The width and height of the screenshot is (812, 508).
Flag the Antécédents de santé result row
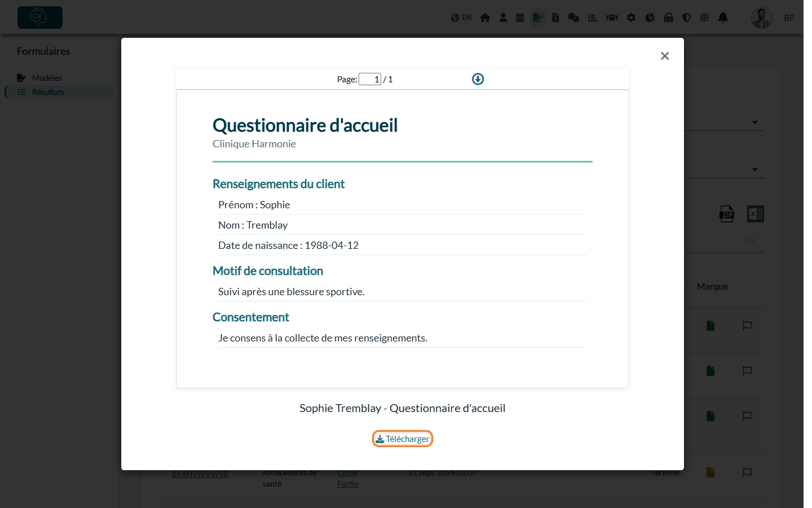747,472
